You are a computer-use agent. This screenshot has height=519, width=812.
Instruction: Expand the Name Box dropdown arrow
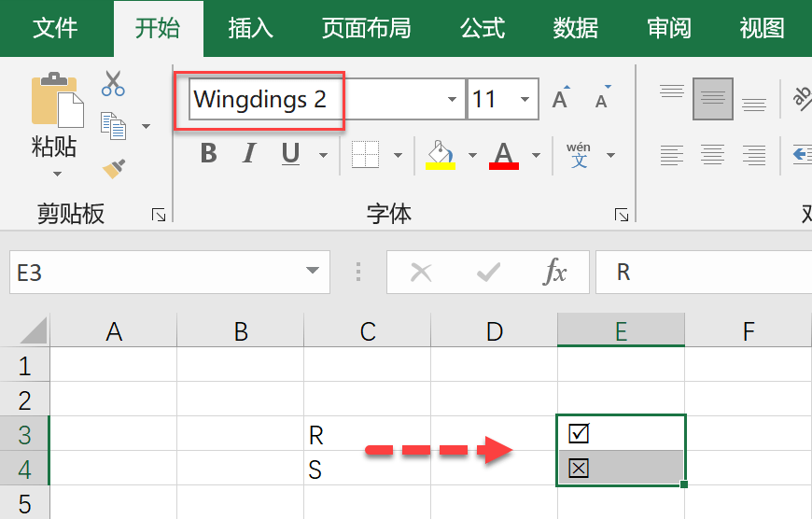pos(313,271)
